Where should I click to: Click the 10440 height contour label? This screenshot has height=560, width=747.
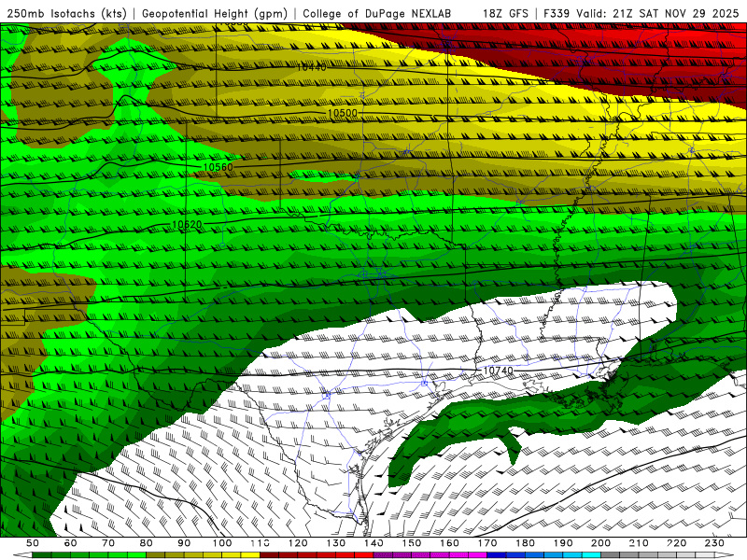[x=312, y=67]
